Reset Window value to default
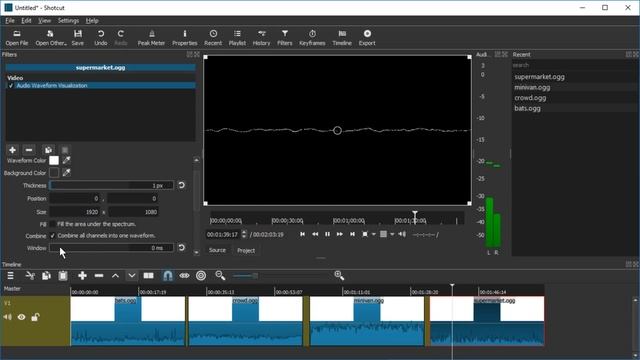The height and width of the screenshot is (360, 640). pos(181,247)
